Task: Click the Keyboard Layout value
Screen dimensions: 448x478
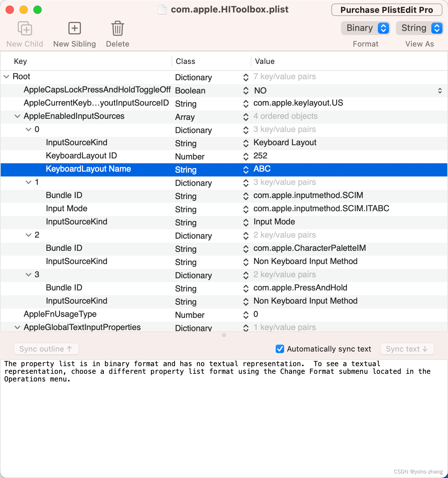Action: pos(285,142)
